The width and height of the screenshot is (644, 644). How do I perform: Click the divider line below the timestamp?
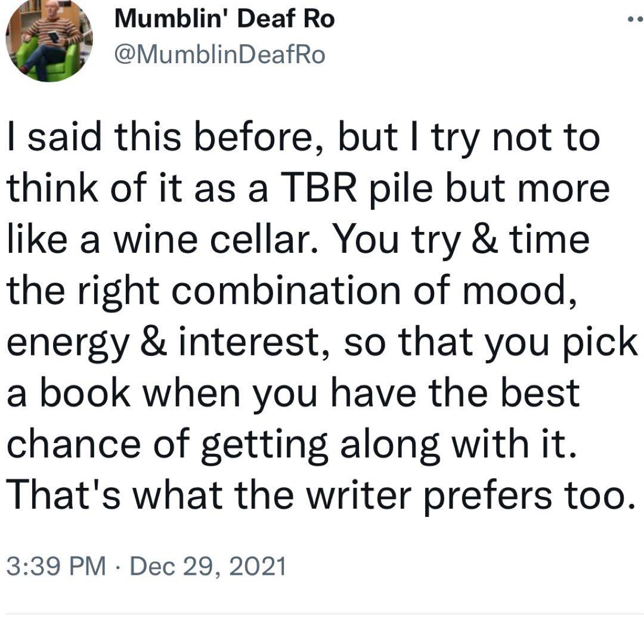pyautogui.click(x=322, y=613)
